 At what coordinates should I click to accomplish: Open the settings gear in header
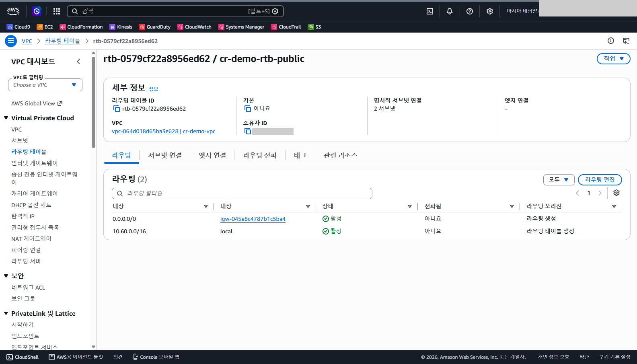pyautogui.click(x=490, y=11)
